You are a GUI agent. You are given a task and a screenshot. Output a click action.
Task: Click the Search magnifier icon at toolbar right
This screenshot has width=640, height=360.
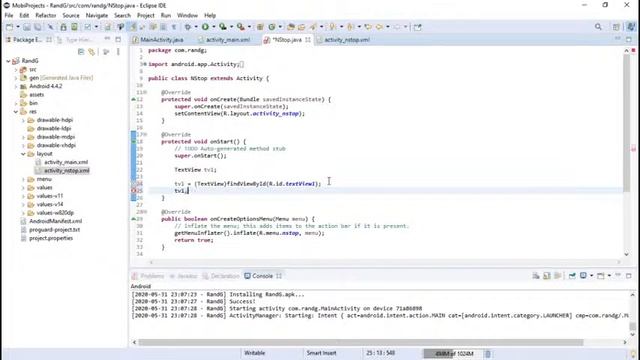tap(598, 27)
